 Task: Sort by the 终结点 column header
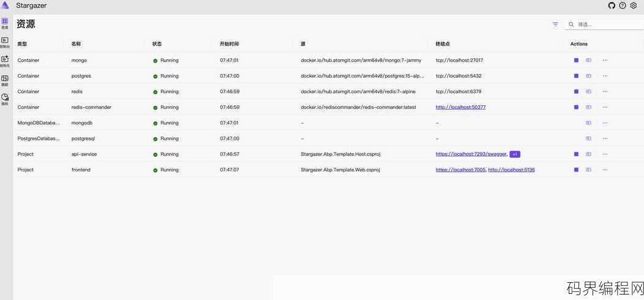tap(443, 44)
